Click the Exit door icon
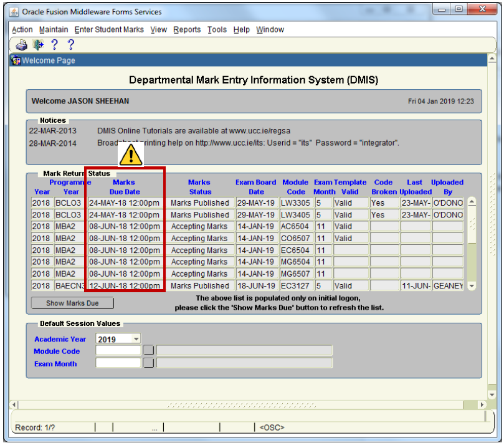The image size is (504, 443). click(39, 45)
